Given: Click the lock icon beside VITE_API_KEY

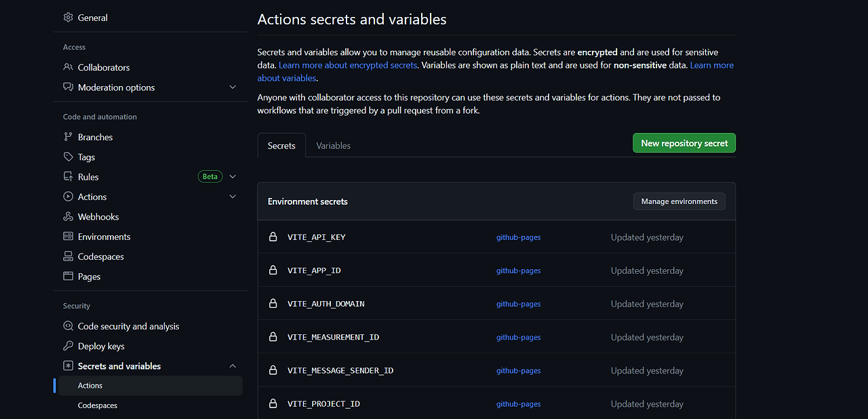Looking at the screenshot, I should [x=273, y=237].
